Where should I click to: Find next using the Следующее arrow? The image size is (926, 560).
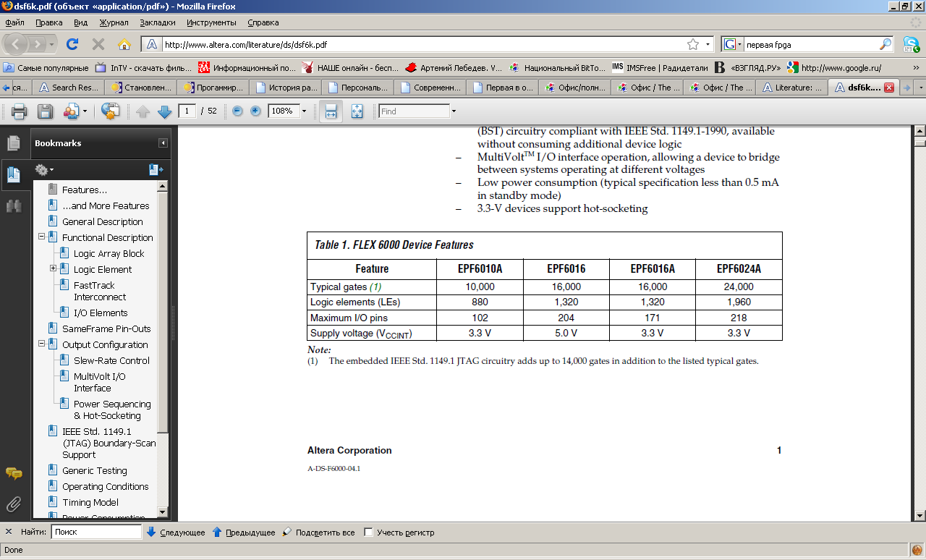pyautogui.click(x=176, y=533)
